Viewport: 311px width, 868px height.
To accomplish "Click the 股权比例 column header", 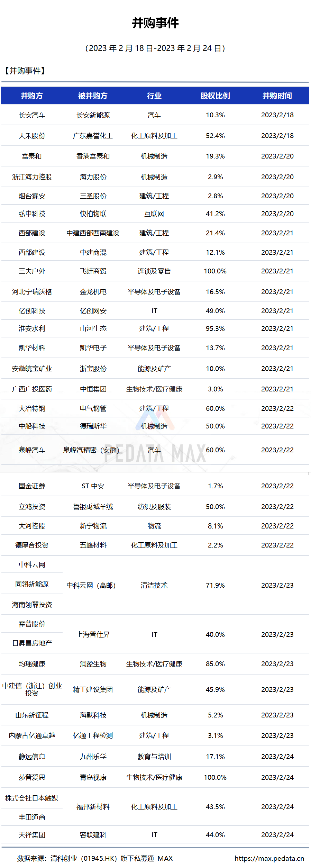I will coord(215,96).
